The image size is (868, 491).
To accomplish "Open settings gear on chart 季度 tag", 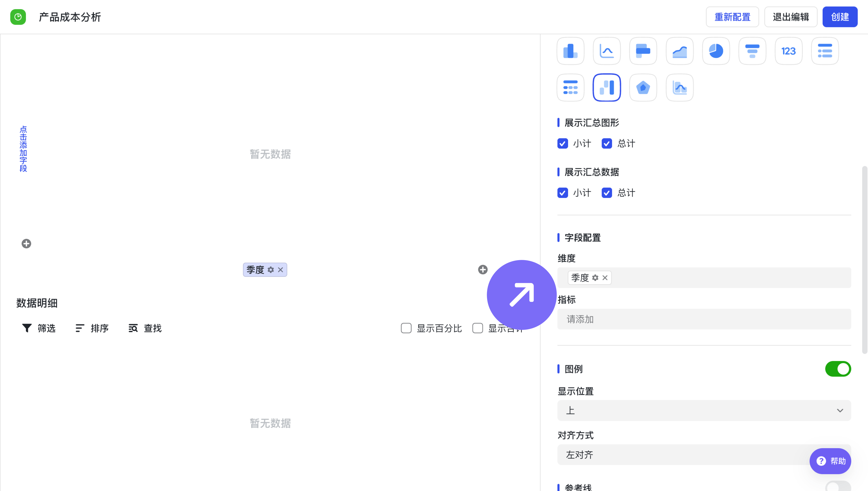I will coord(270,270).
